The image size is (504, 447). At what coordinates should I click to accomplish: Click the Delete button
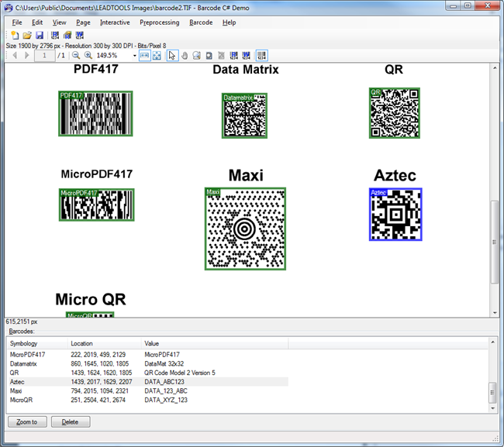click(x=70, y=422)
